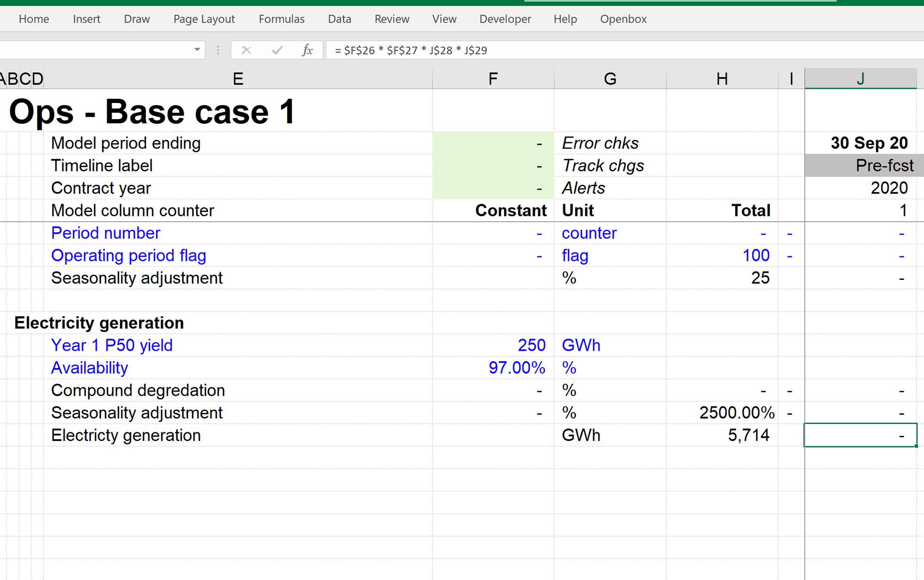Click the Enter checkmark formula bar icon
Screen dimensions: 924x580
[x=277, y=50]
